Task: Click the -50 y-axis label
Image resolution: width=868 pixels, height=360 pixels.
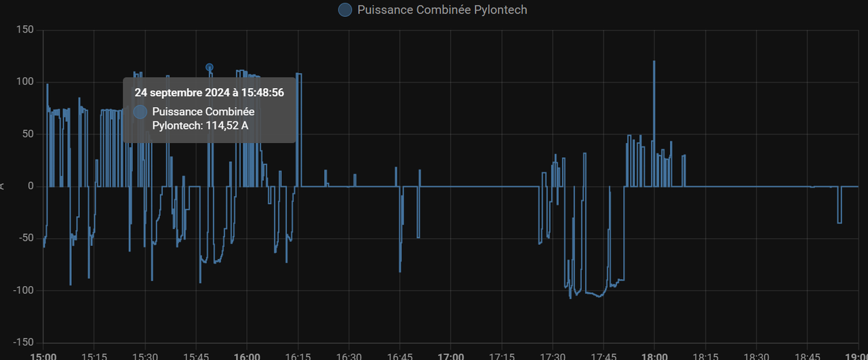Action: pyautogui.click(x=26, y=239)
